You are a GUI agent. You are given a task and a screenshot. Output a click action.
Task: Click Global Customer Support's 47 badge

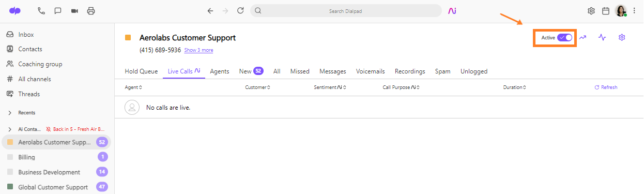(x=102, y=187)
